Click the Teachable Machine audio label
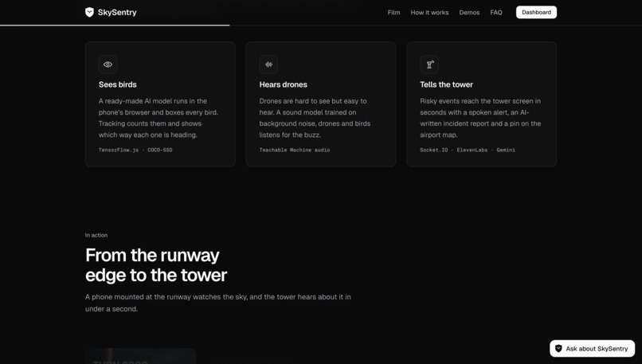The height and width of the screenshot is (364, 642). pyautogui.click(x=295, y=150)
